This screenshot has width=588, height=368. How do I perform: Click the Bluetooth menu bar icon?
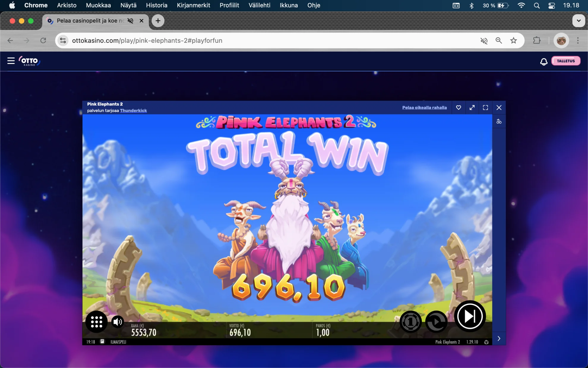(x=471, y=5)
